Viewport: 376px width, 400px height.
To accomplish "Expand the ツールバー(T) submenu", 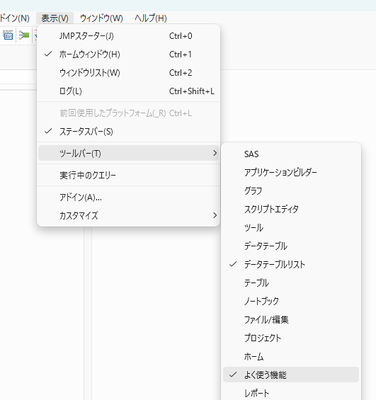I will click(128, 153).
